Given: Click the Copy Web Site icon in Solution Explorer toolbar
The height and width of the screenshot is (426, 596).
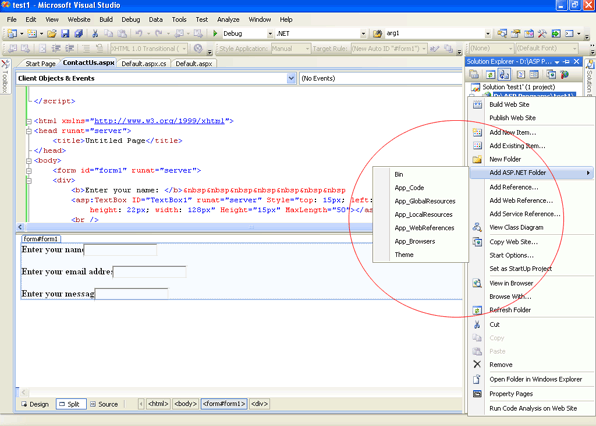Looking at the screenshot, I should coord(551,74).
